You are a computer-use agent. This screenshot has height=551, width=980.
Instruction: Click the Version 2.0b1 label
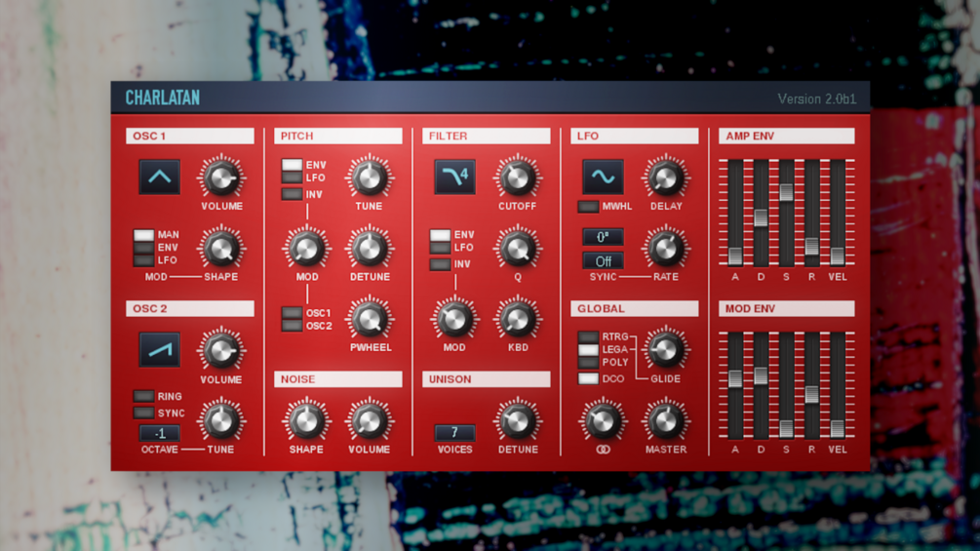pyautogui.click(x=817, y=98)
